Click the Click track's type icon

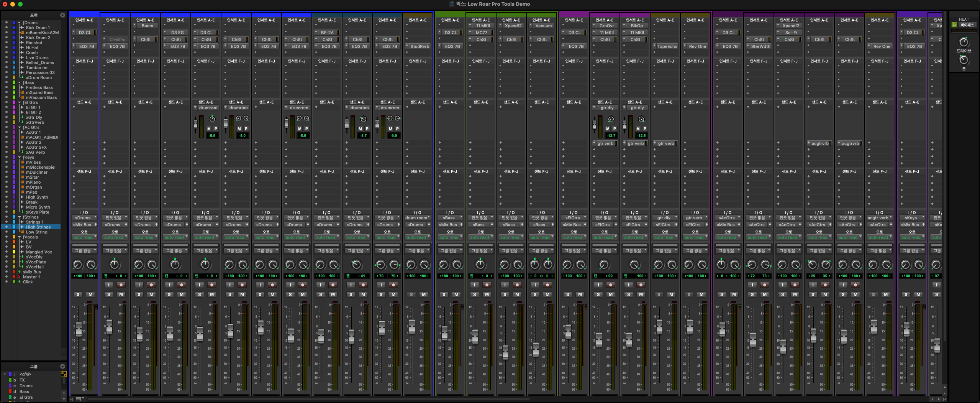[x=19, y=282]
